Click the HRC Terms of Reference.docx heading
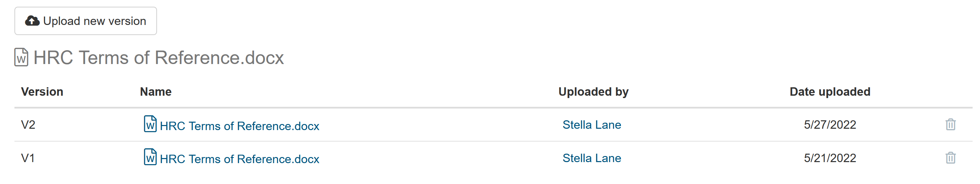 pyautogui.click(x=158, y=58)
